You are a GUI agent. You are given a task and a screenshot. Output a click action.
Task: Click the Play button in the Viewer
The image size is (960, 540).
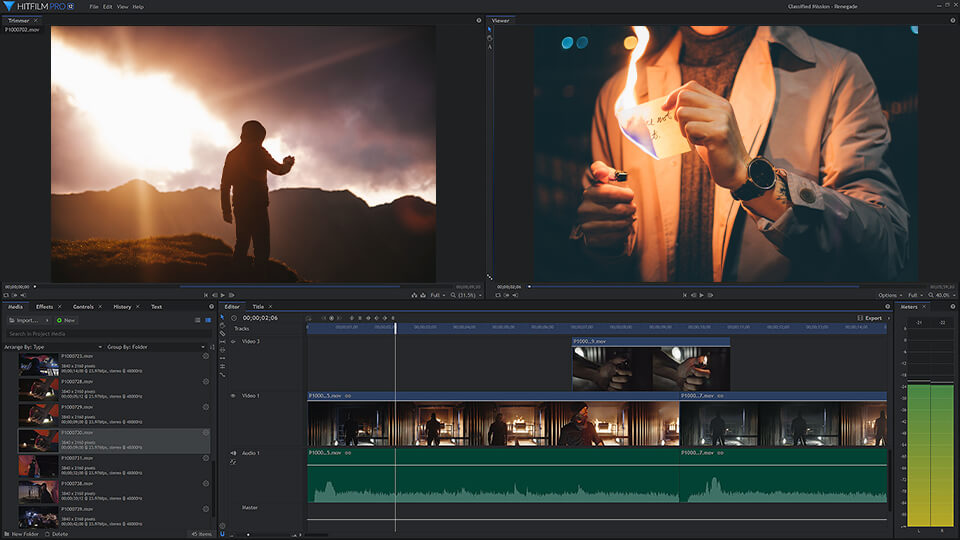pos(702,295)
